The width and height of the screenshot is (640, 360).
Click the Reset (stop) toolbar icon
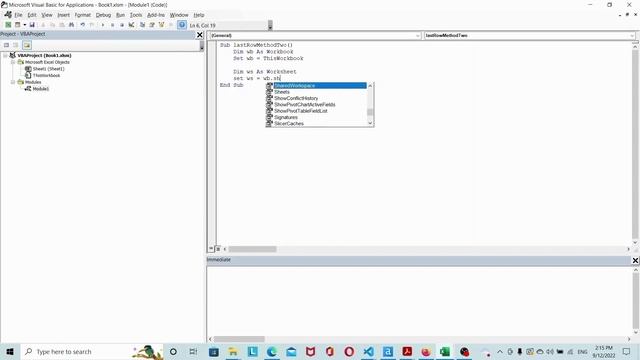pos(122,25)
